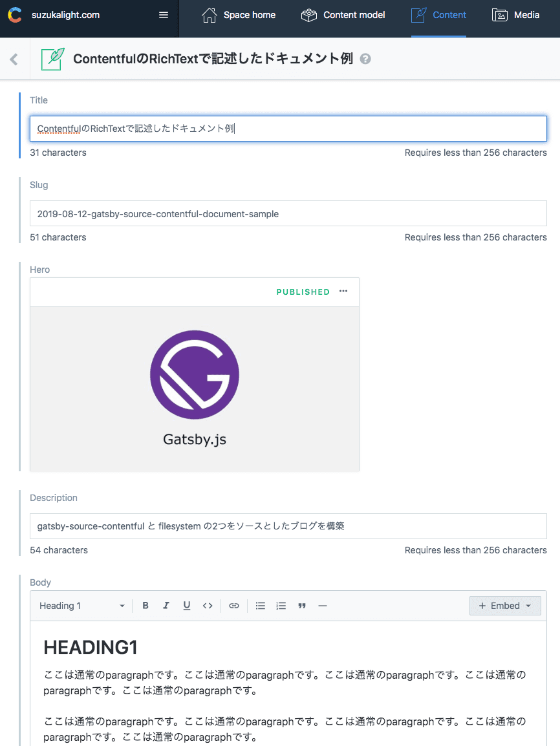560x746 pixels.
Task: Open the hamburger menu next to suzukalight.com
Action: pos(163,15)
